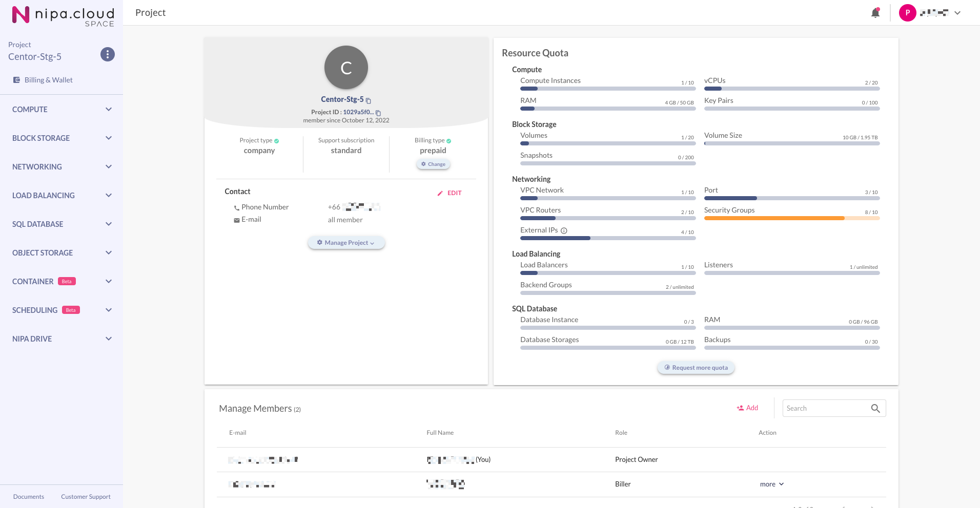The image size is (980, 508).
Task: Open the Manage Project dropdown
Action: (x=346, y=243)
